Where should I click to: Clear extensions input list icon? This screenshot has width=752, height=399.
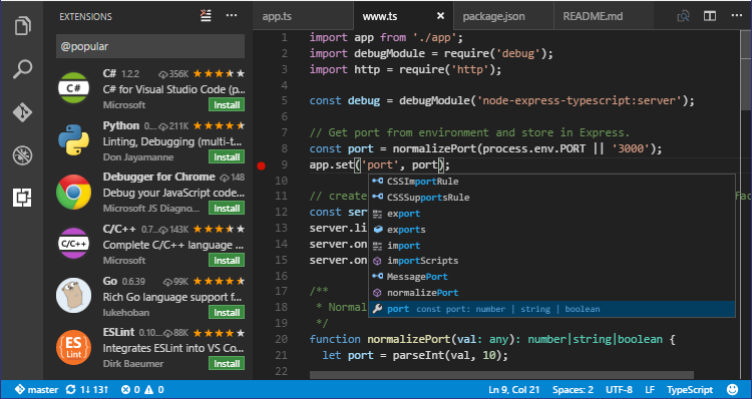(206, 16)
